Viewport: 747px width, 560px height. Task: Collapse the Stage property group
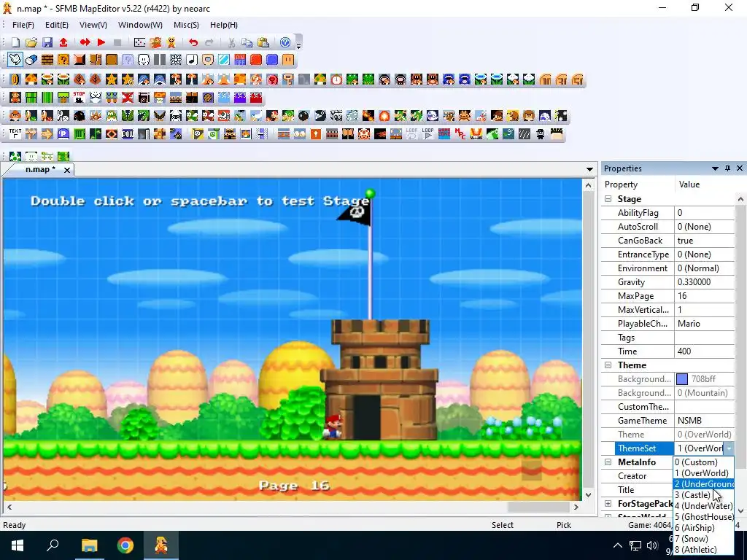608,199
